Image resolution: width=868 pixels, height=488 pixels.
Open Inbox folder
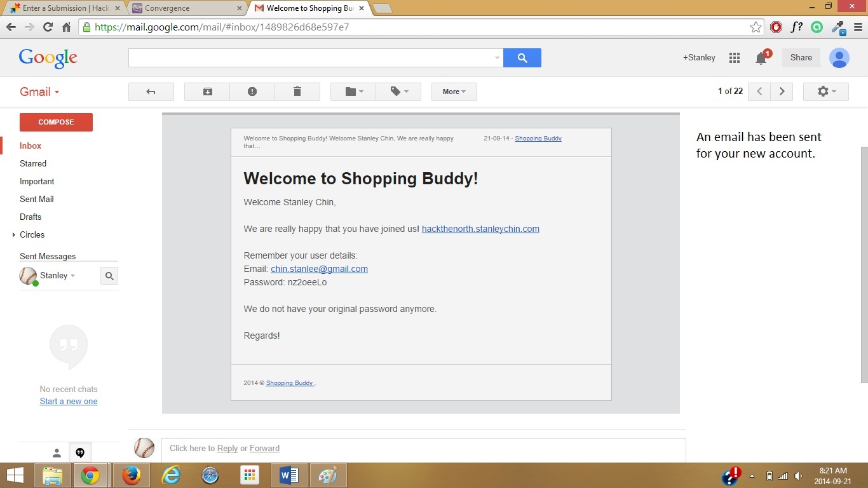[31, 146]
